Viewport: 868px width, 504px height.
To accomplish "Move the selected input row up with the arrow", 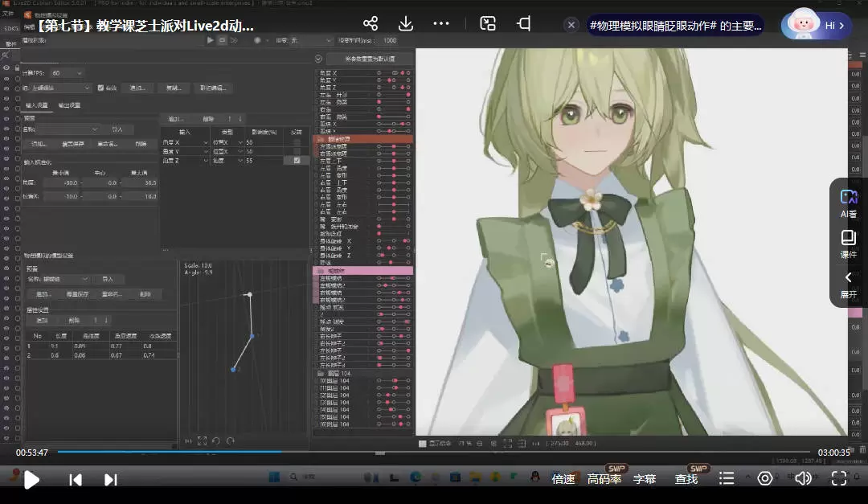I will coord(230,119).
